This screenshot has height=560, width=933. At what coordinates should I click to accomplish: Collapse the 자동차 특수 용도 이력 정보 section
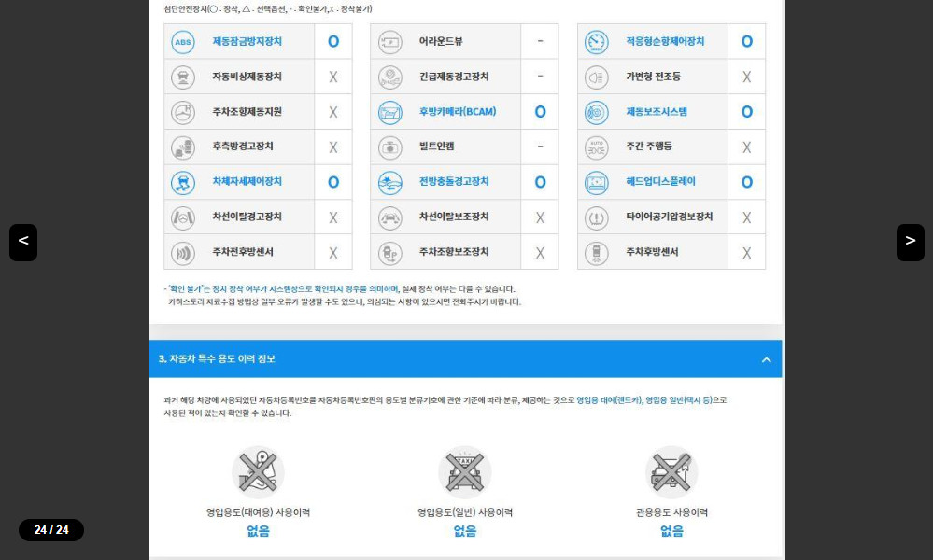pyautogui.click(x=766, y=359)
